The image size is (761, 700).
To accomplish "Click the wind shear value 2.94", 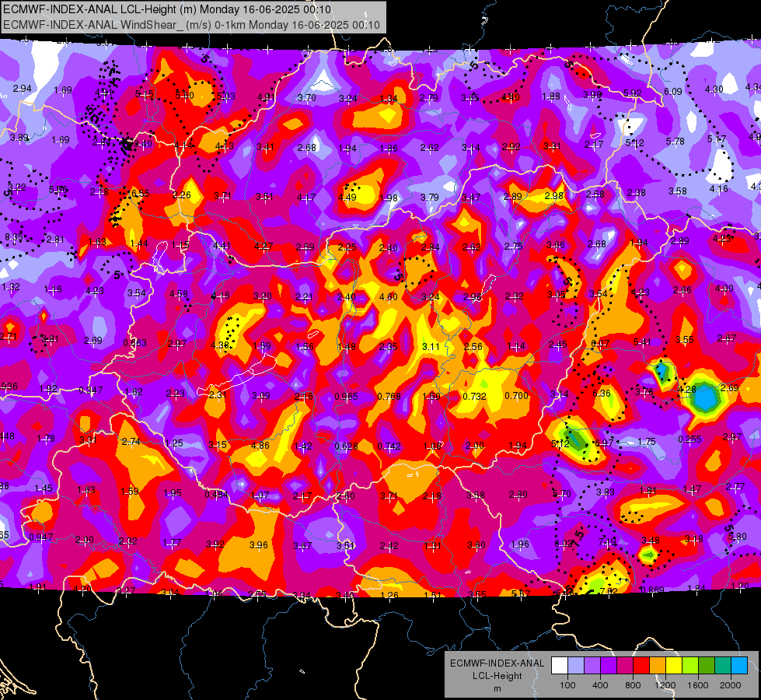I will 23,89.
